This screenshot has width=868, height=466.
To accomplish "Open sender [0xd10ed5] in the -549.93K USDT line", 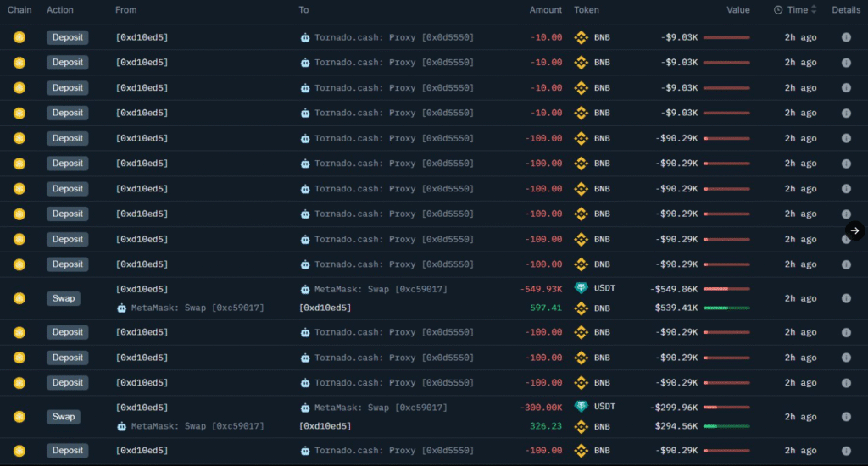I will click(142, 289).
